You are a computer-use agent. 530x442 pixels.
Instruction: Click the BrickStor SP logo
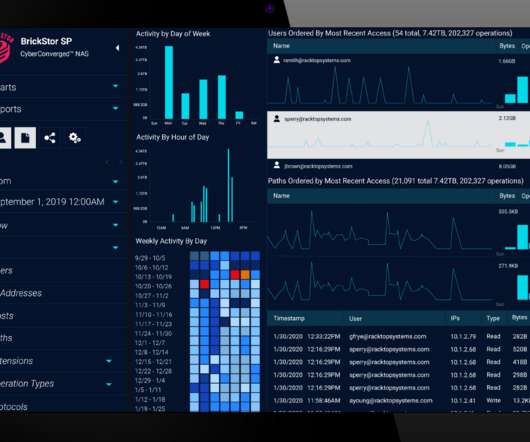pyautogui.click(x=7, y=47)
